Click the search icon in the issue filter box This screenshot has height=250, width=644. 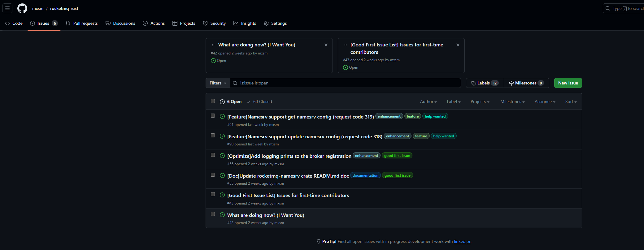coord(235,83)
